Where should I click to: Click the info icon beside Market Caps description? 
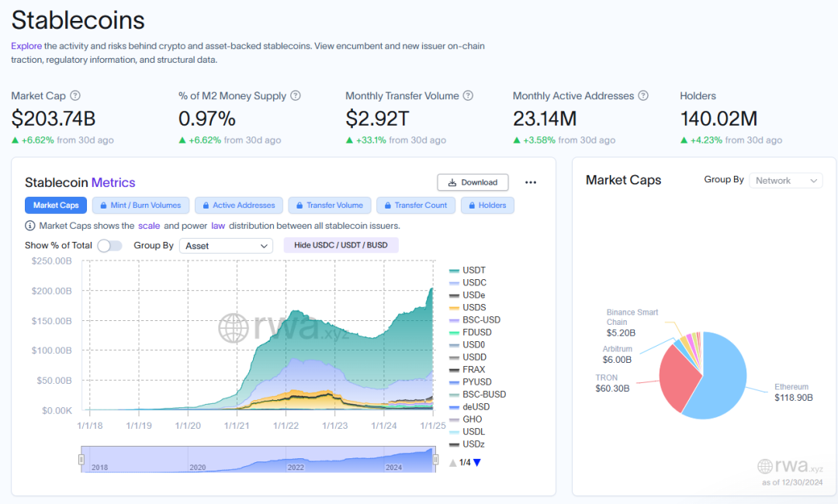tap(30, 226)
